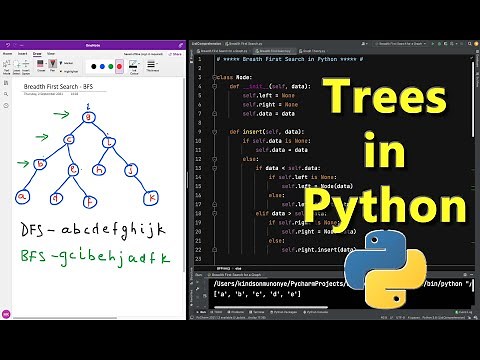Collapse the fold marker on line 13
The height and width of the screenshot is (360, 480).
coord(214,168)
